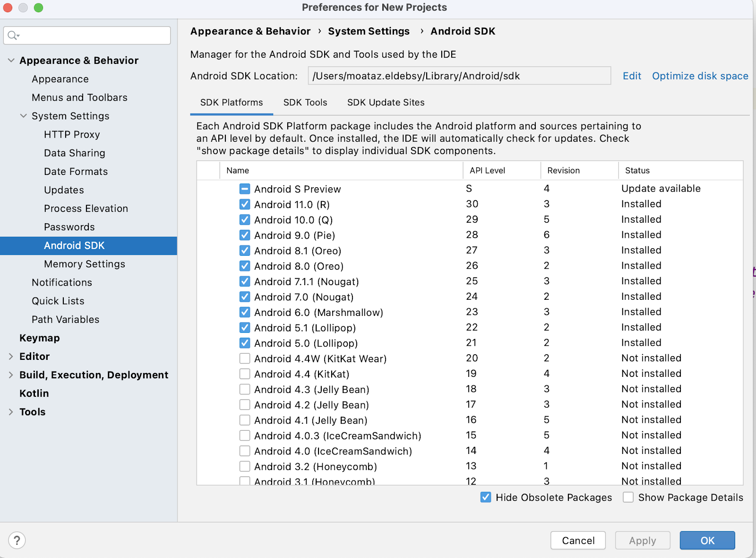Click System Settings breadcrumb
The height and width of the screenshot is (558, 756).
pyautogui.click(x=369, y=31)
